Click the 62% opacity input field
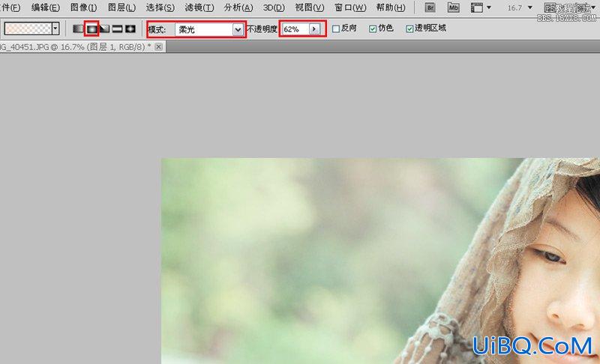 coord(295,29)
